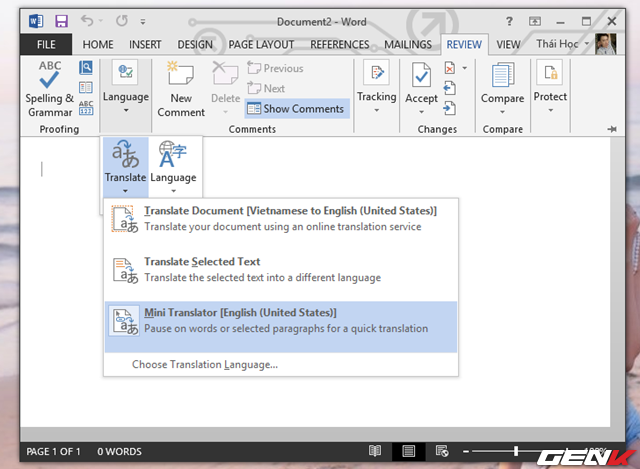Switch to the REFERENCES tab
The image size is (640, 469).
tap(340, 44)
